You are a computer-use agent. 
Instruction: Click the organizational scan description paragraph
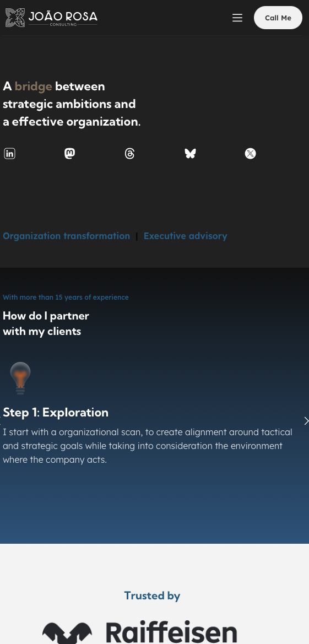point(148,446)
